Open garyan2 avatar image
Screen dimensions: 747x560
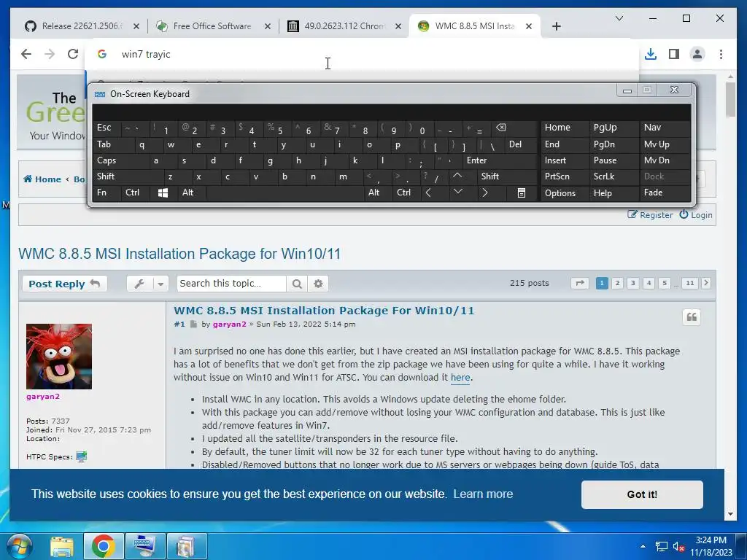click(x=59, y=356)
